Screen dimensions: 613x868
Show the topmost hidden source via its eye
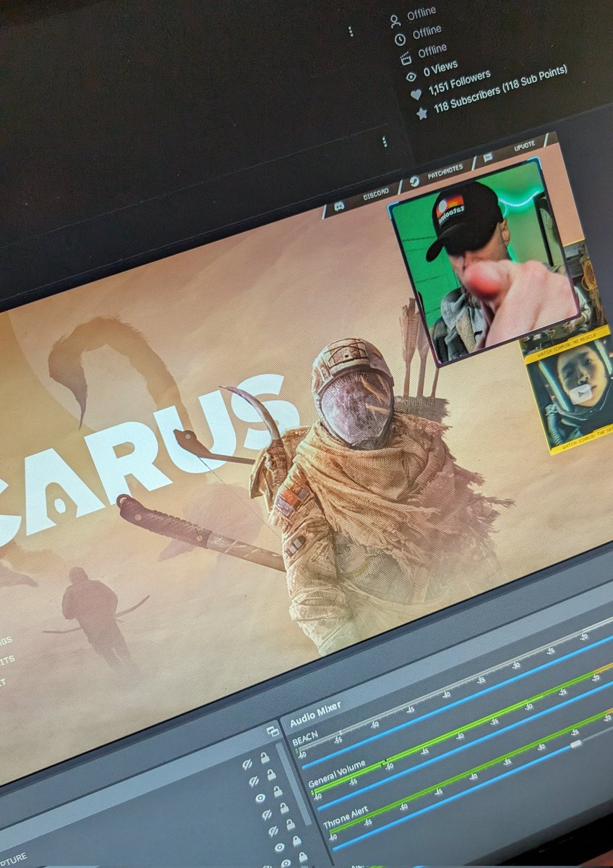click(247, 765)
